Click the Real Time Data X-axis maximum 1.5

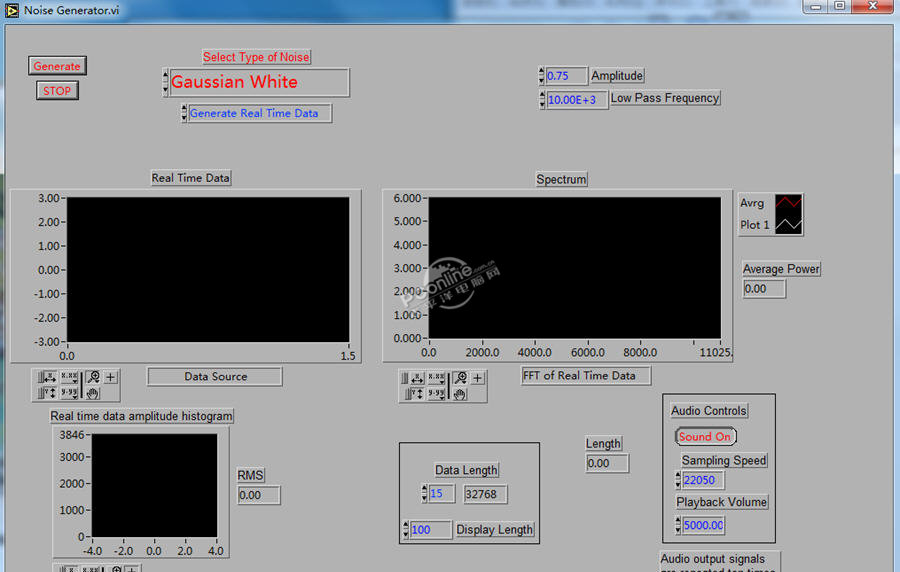[x=348, y=356]
